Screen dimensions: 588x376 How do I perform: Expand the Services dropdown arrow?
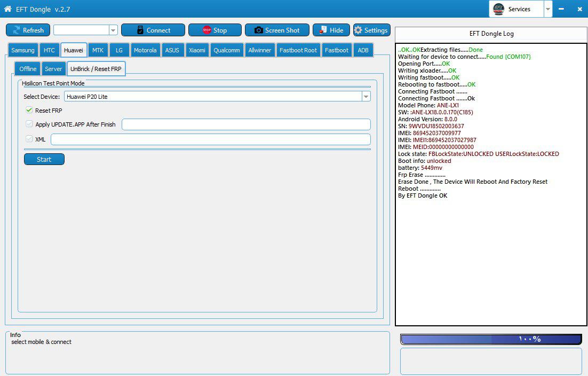548,9
